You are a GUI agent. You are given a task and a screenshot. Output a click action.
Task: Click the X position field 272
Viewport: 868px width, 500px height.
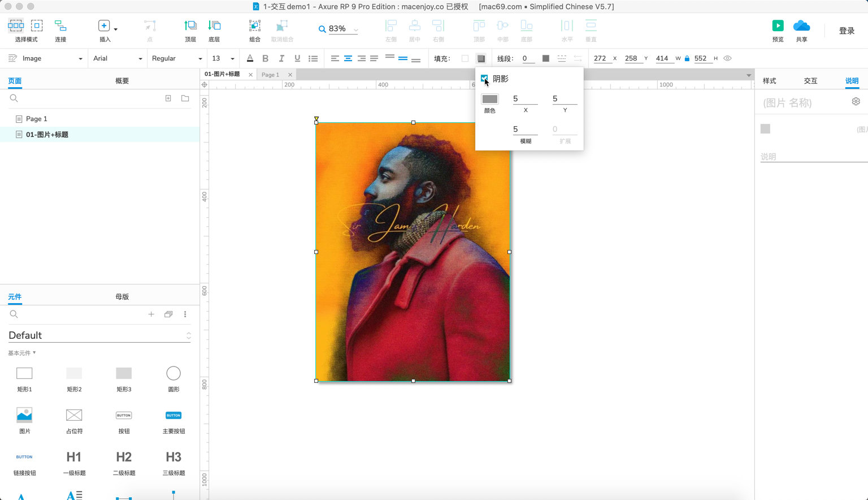602,58
